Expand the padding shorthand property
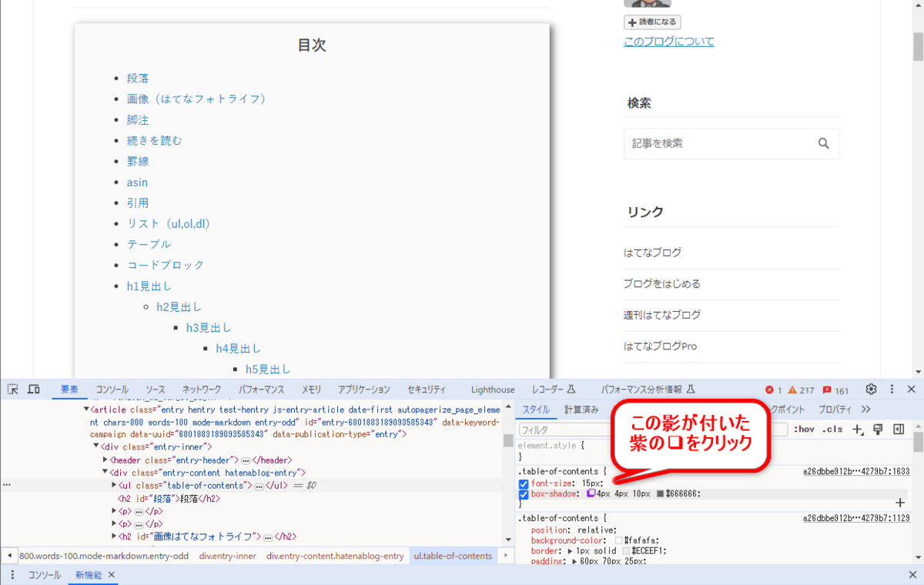Image resolution: width=924 pixels, height=585 pixels. [576, 562]
